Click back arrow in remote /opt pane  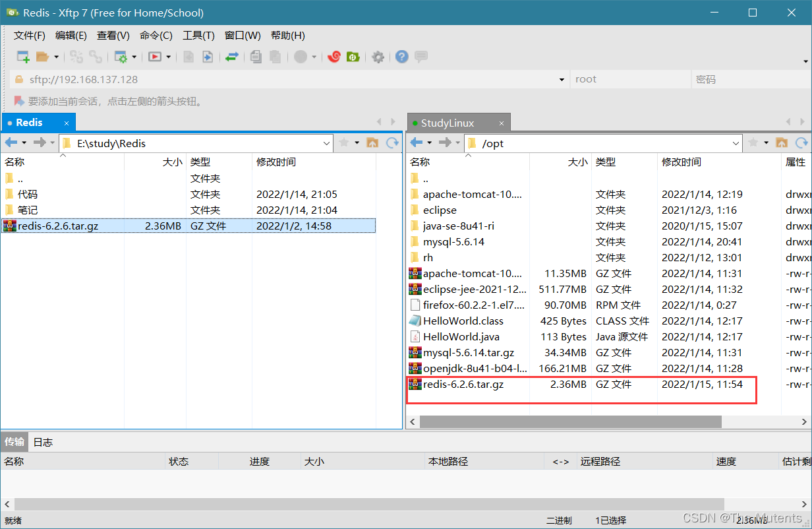click(417, 142)
